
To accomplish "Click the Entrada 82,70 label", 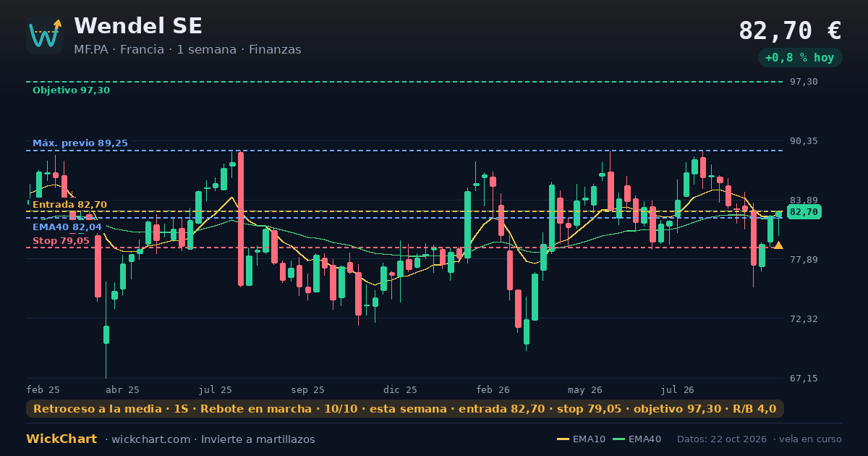I will coord(69,205).
